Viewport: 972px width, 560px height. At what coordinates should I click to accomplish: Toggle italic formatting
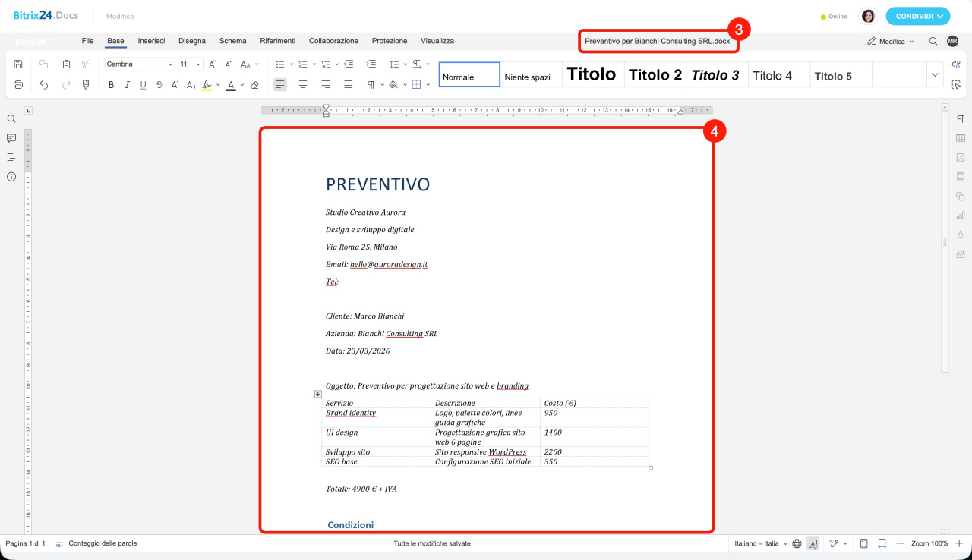pyautogui.click(x=127, y=85)
